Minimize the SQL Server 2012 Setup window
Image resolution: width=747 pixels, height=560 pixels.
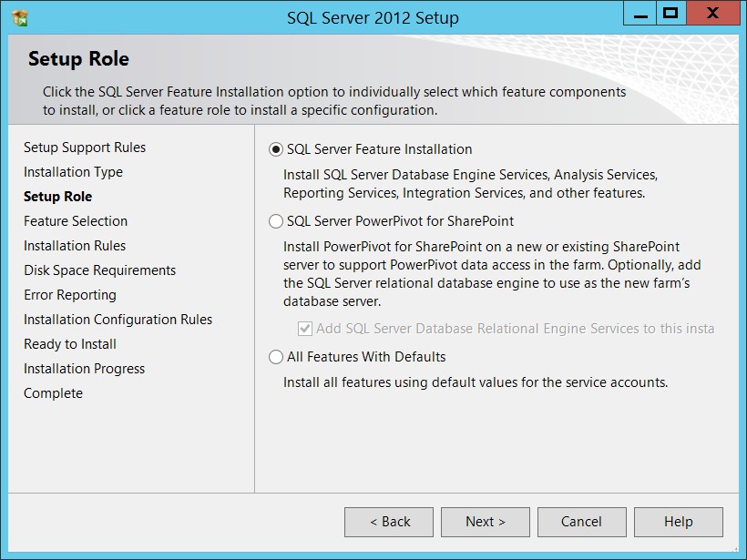[x=640, y=14]
